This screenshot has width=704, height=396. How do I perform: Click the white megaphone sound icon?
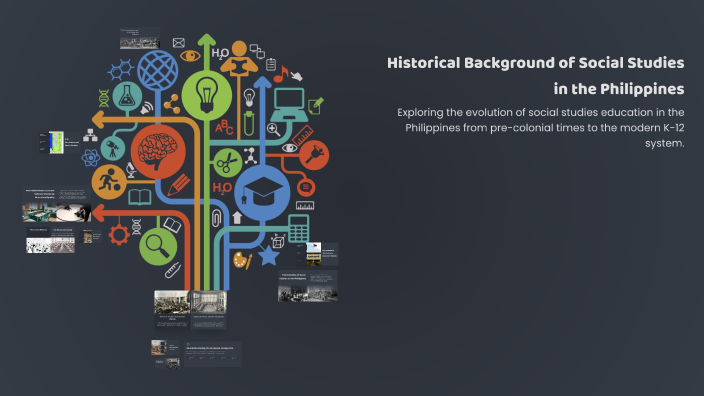pyautogui.click(x=147, y=108)
